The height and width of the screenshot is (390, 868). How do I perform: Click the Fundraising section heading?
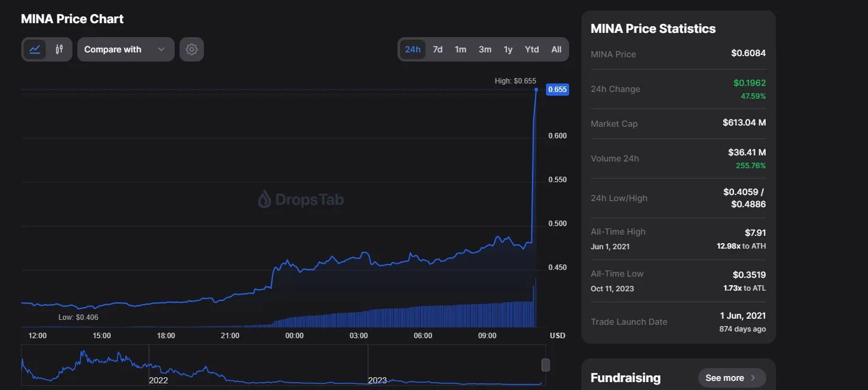point(625,378)
